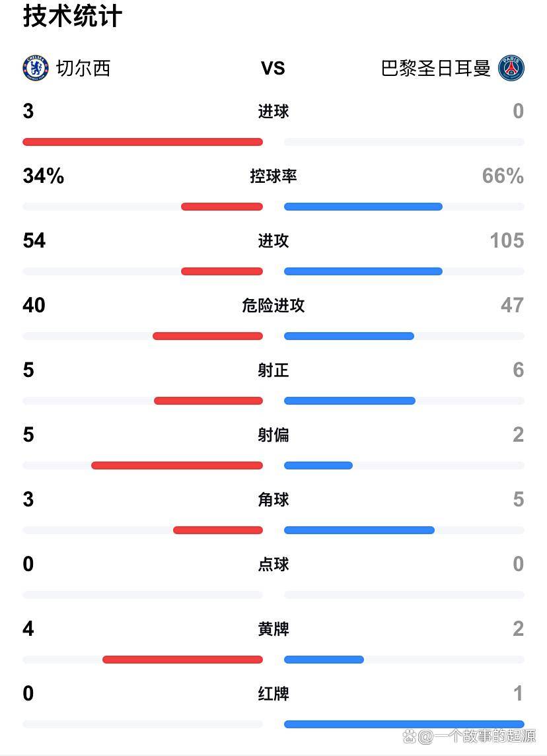
Task: Click the red 进球 bar for Chelsea
Action: tap(143, 142)
